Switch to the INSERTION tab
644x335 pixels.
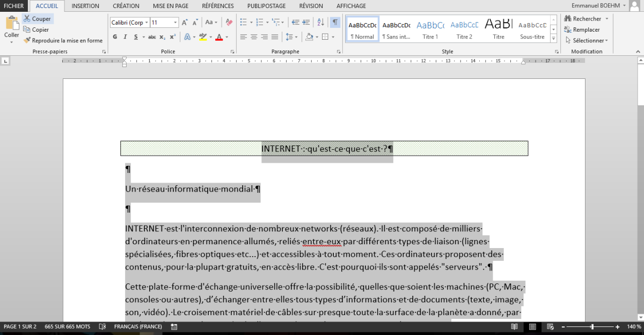pyautogui.click(x=85, y=6)
